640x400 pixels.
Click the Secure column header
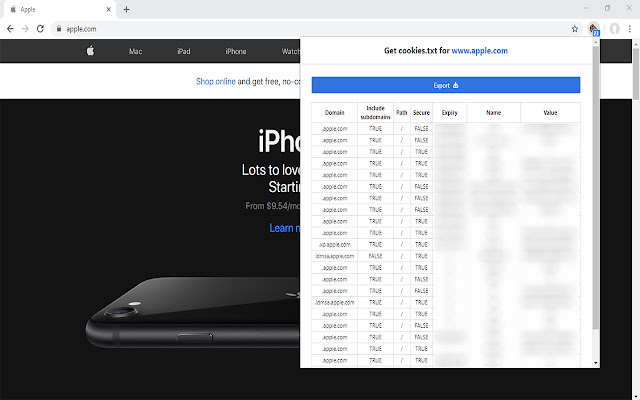421,113
